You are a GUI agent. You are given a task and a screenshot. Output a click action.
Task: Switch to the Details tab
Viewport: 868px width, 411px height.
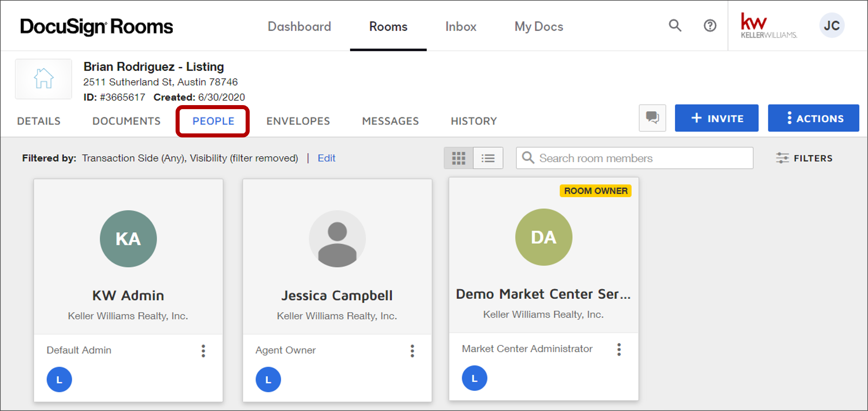tap(39, 121)
